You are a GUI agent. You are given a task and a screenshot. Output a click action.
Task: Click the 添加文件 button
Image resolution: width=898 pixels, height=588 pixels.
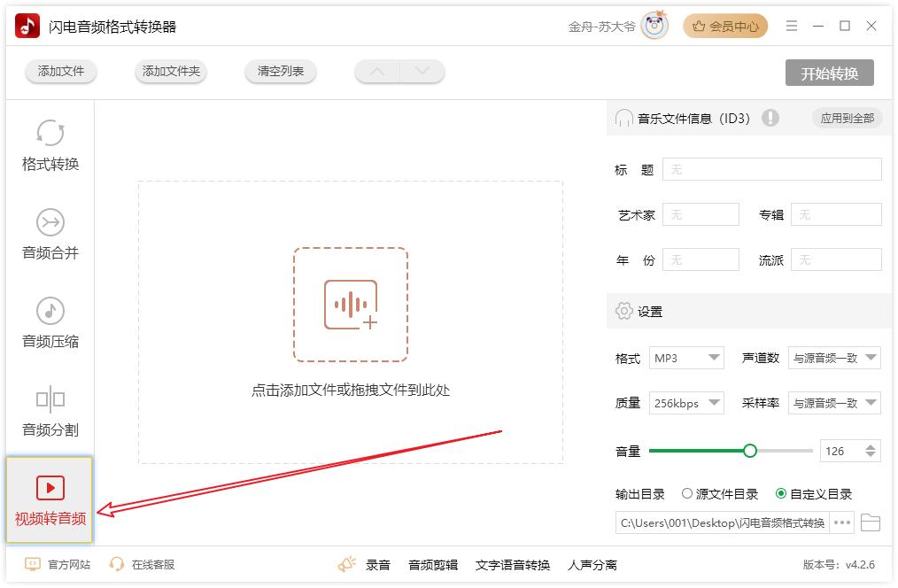[x=61, y=72]
